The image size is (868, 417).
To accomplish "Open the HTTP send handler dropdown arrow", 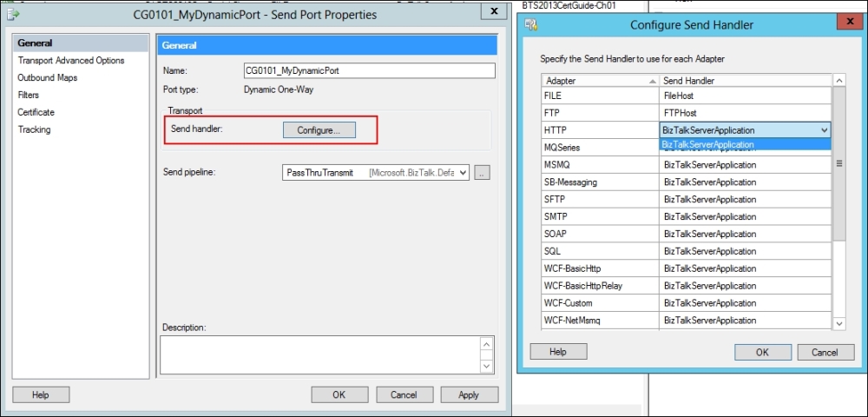I will click(825, 130).
